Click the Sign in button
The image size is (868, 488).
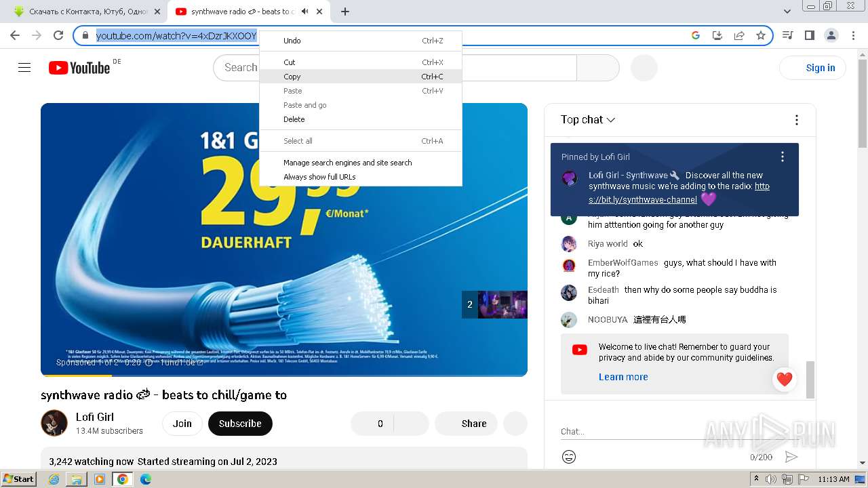point(813,68)
